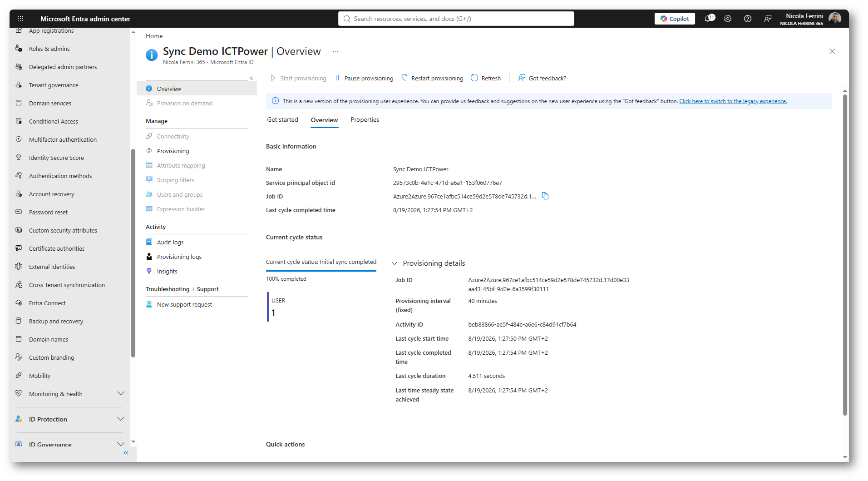Click the Provisioning logs icon
Image resolution: width=868 pixels, height=481 pixels.
(x=149, y=257)
